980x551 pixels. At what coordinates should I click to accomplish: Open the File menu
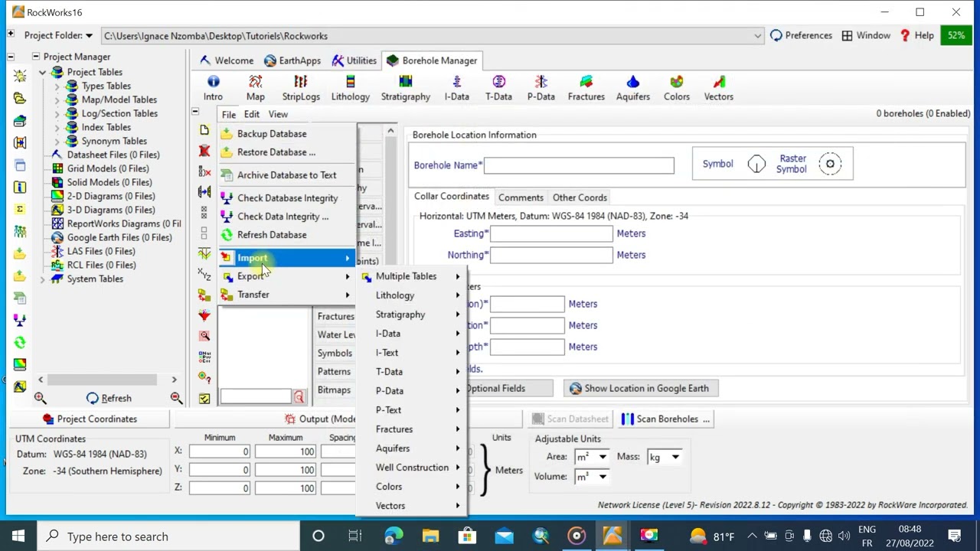(228, 114)
